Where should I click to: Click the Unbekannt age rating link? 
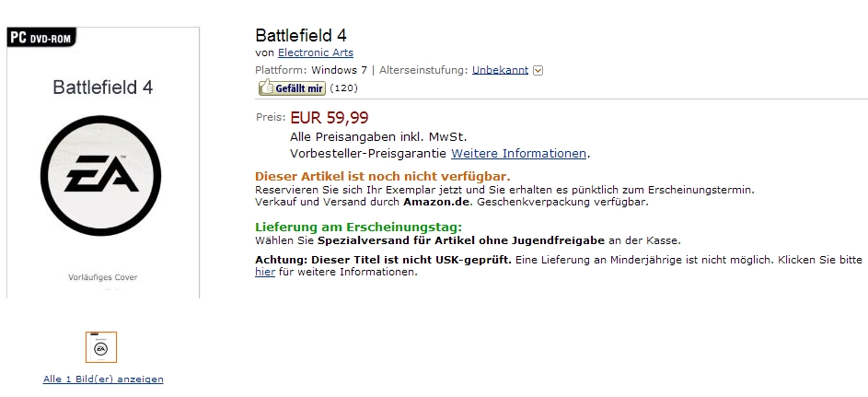pyautogui.click(x=500, y=70)
